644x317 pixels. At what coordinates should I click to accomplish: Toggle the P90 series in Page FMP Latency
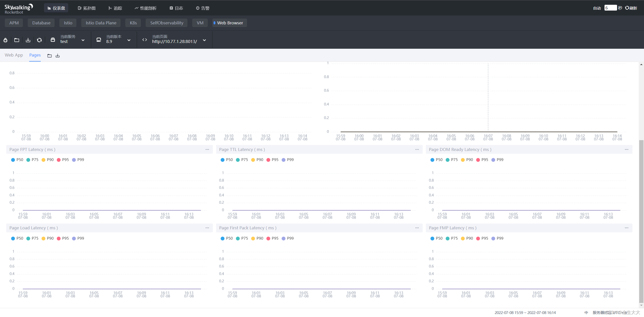(467, 238)
